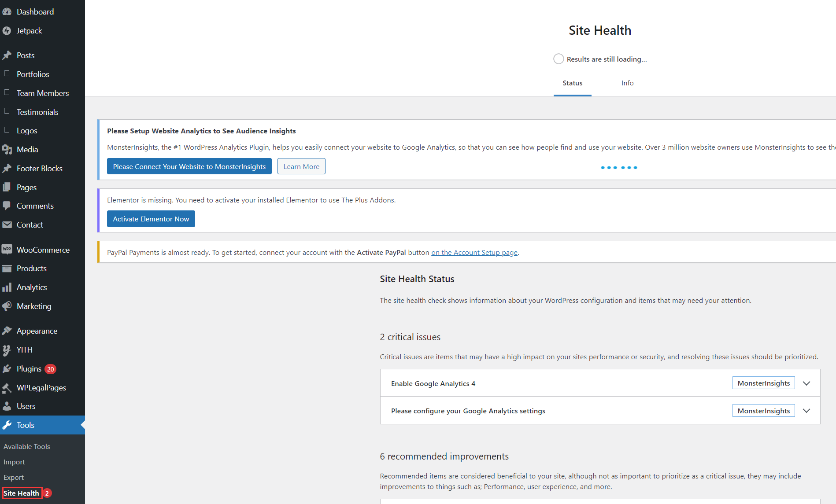The height and width of the screenshot is (504, 836).
Task: Click the Dashboard gauge icon
Action: coord(7,12)
